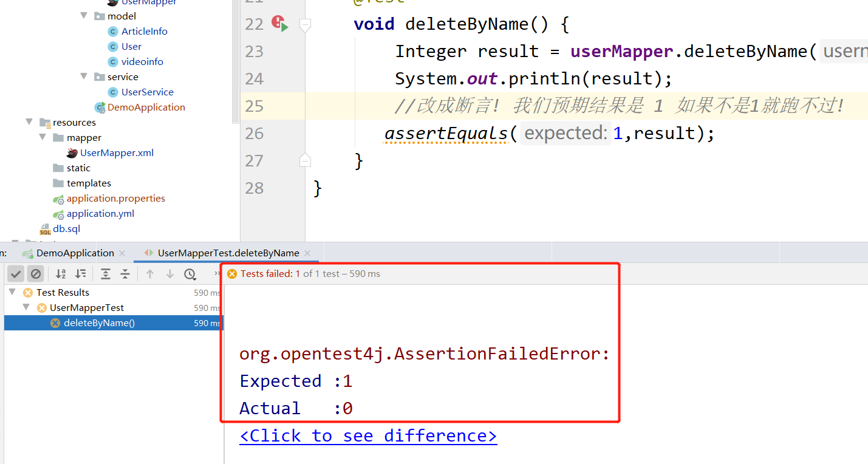Collapse the resources folder

[x=29, y=122]
